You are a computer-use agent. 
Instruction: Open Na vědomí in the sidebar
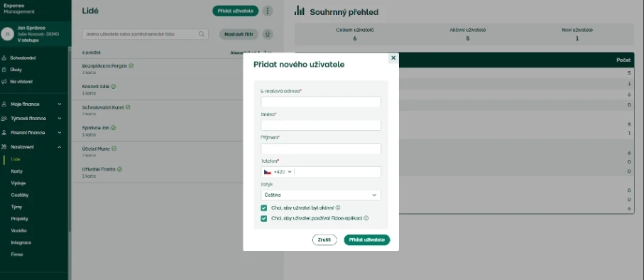pos(21,82)
